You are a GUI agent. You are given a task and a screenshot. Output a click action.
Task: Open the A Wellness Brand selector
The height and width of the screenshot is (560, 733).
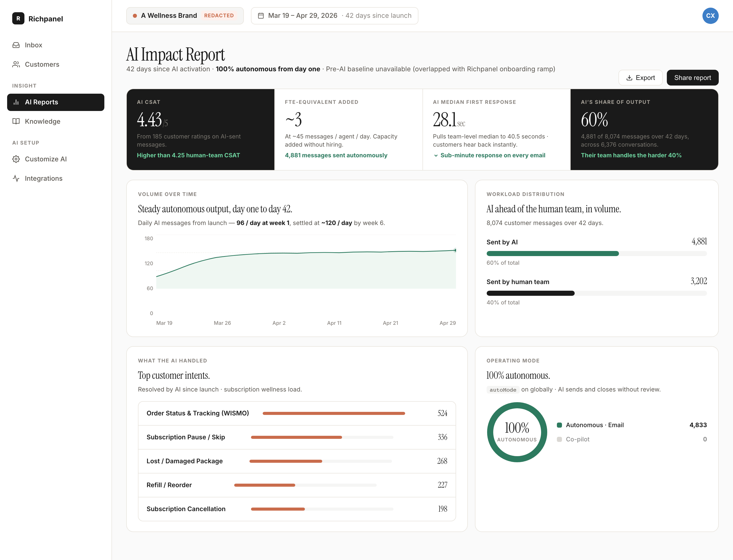tap(185, 16)
